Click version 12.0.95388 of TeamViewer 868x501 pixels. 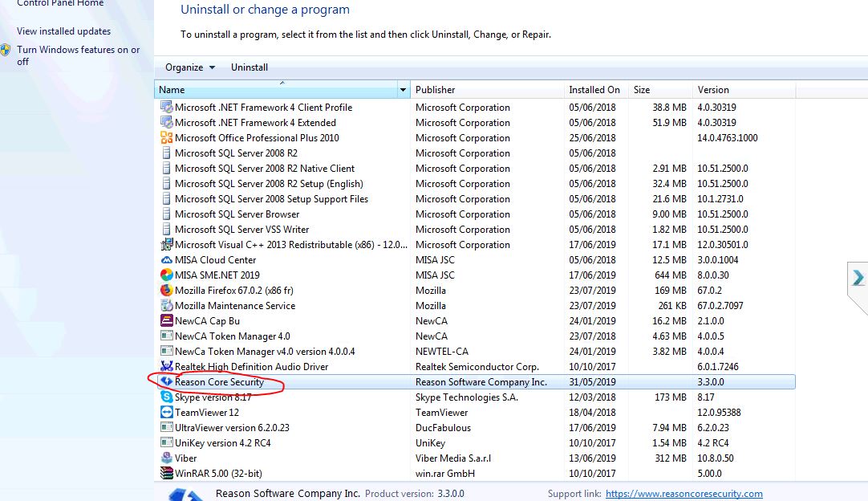(x=719, y=413)
